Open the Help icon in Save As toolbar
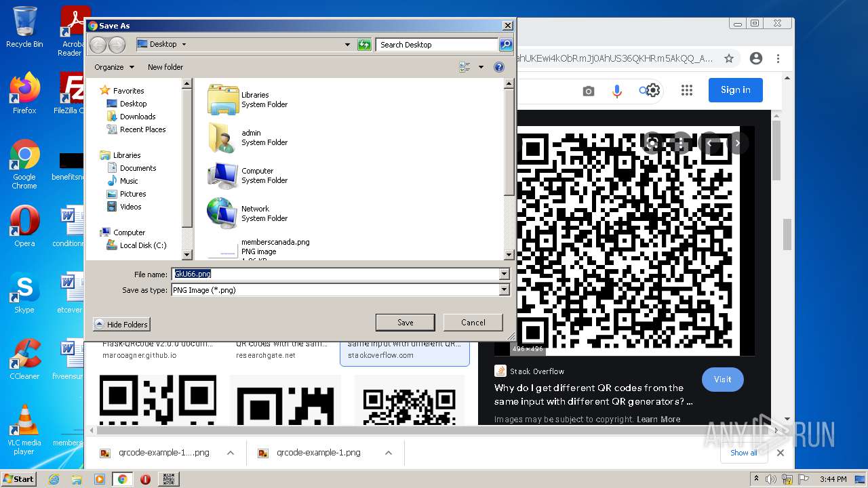Image resolution: width=868 pixels, height=488 pixels. point(499,67)
